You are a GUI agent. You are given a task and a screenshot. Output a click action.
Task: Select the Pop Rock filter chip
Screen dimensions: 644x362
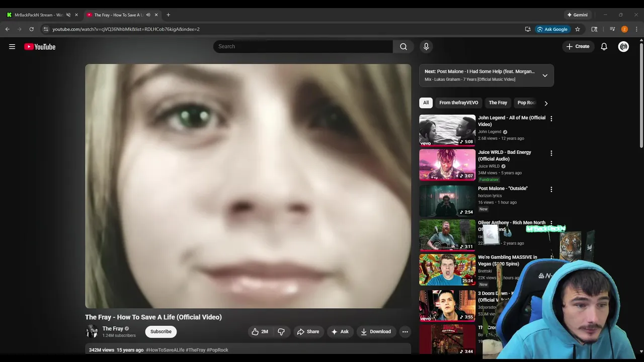click(526, 103)
